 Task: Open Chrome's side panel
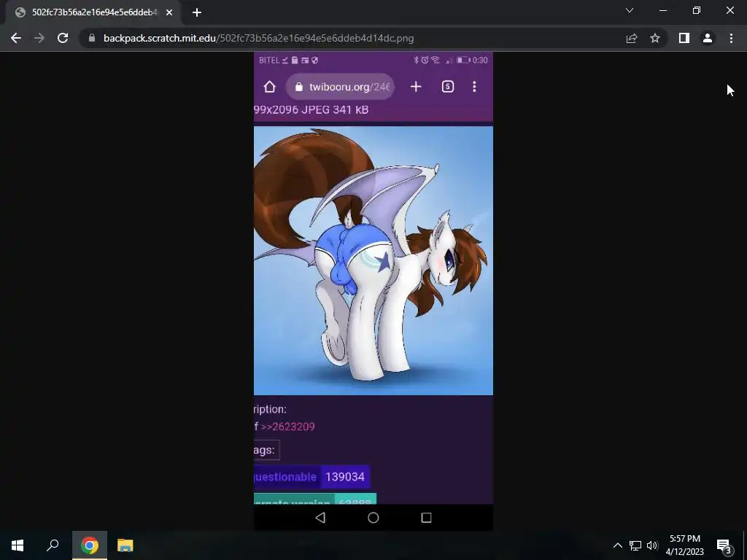[x=684, y=38]
